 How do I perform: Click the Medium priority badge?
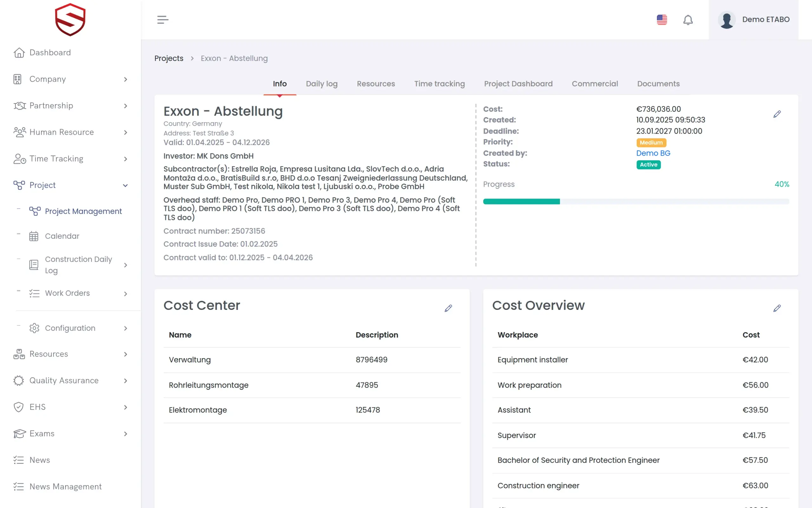coord(651,143)
